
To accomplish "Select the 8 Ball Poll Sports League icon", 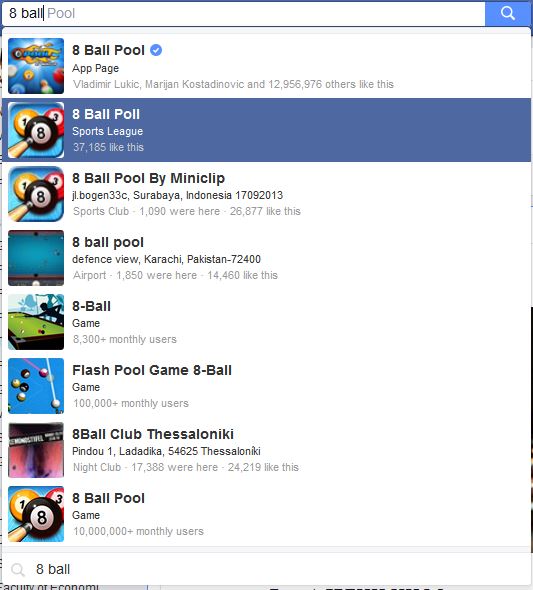I will pos(36,130).
